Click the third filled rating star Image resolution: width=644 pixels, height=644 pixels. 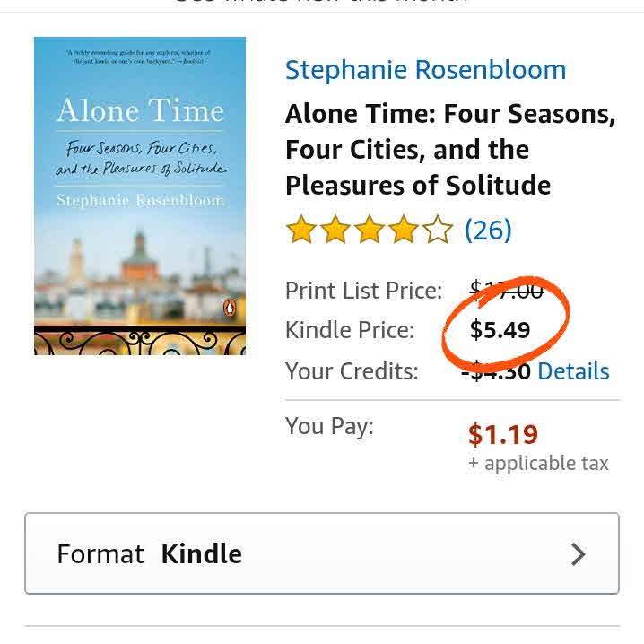368,231
